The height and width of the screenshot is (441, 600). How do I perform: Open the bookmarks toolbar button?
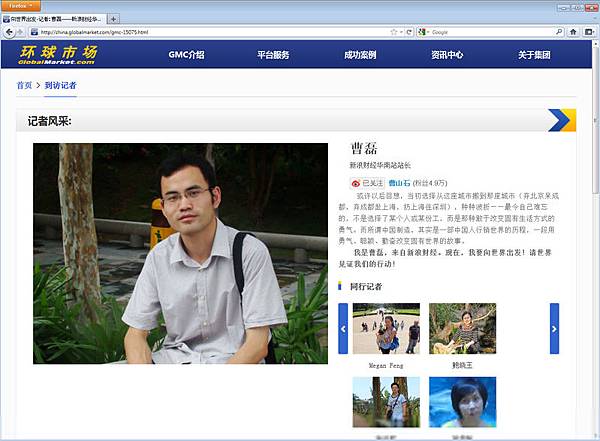[590, 32]
